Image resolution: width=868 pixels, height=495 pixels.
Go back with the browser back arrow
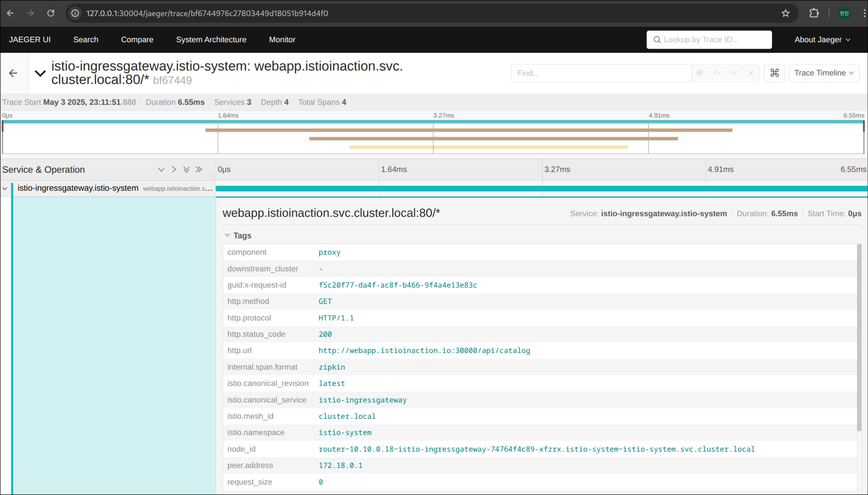10,13
